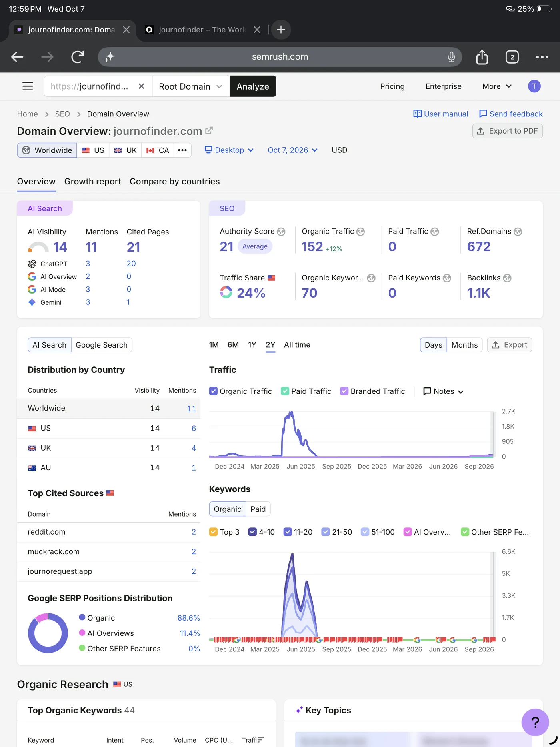The width and height of the screenshot is (560, 747).
Task: Select the Paid keywords toggle
Action: 258,509
